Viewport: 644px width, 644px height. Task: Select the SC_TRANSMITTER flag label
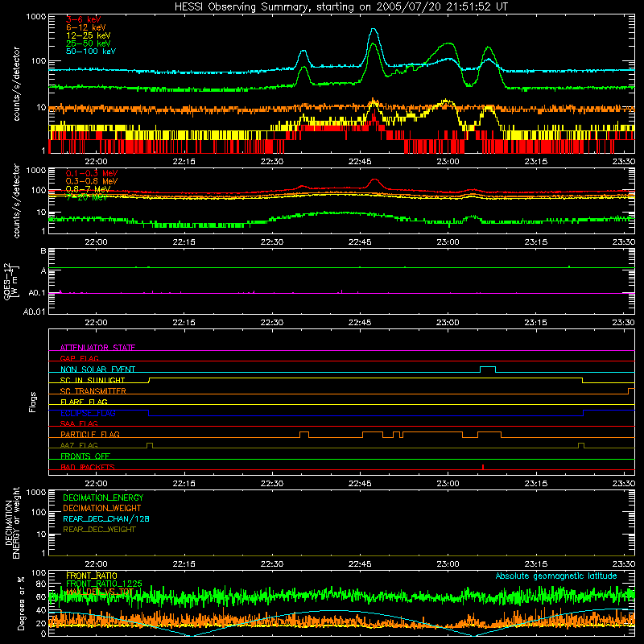point(93,391)
